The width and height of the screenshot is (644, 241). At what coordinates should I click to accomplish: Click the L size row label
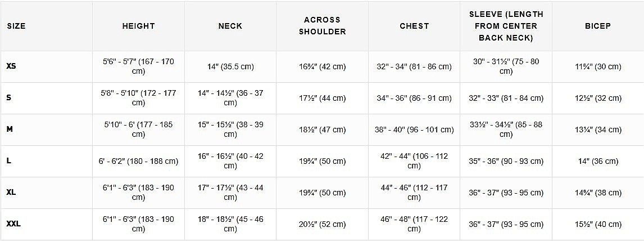[x=8, y=161]
